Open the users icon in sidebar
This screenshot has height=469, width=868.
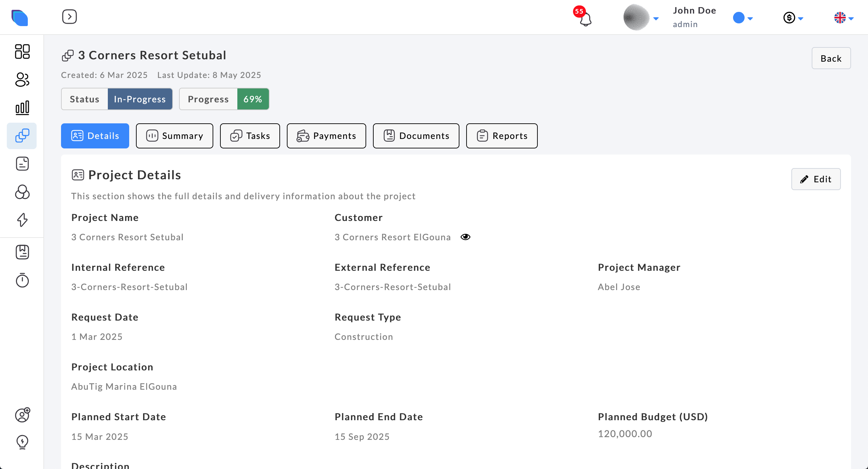[22, 80]
